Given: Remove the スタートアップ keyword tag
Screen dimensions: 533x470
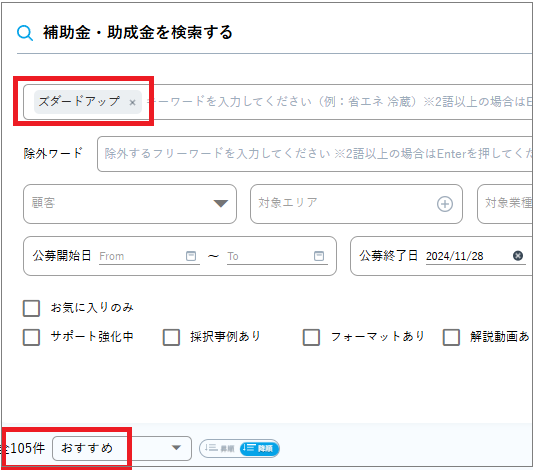Looking at the screenshot, I should tap(133, 102).
